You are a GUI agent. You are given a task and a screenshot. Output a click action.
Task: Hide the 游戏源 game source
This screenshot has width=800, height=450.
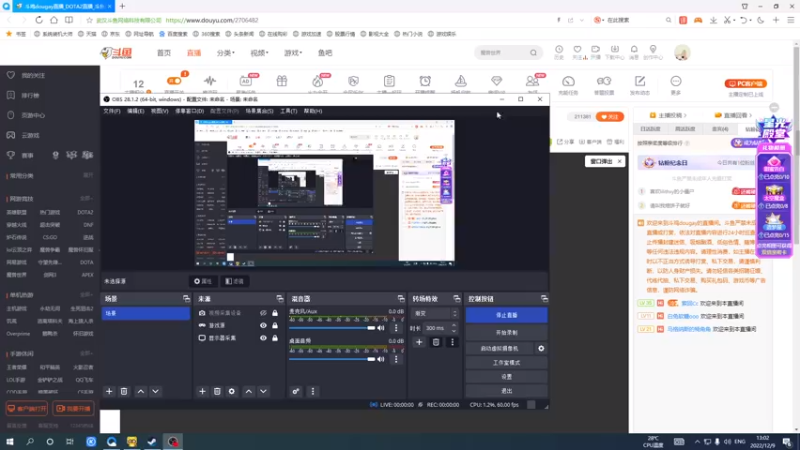pyautogui.click(x=263, y=326)
